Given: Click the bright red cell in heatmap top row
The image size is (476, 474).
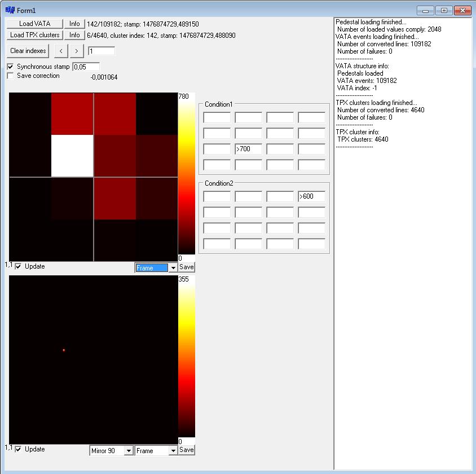Looking at the screenshot, I should [72, 114].
